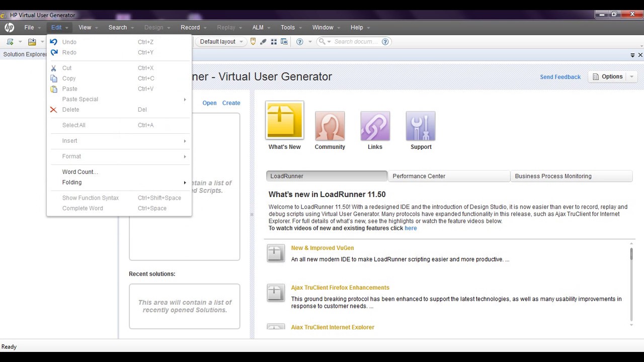Switch to Performance Center tab

[449, 176]
